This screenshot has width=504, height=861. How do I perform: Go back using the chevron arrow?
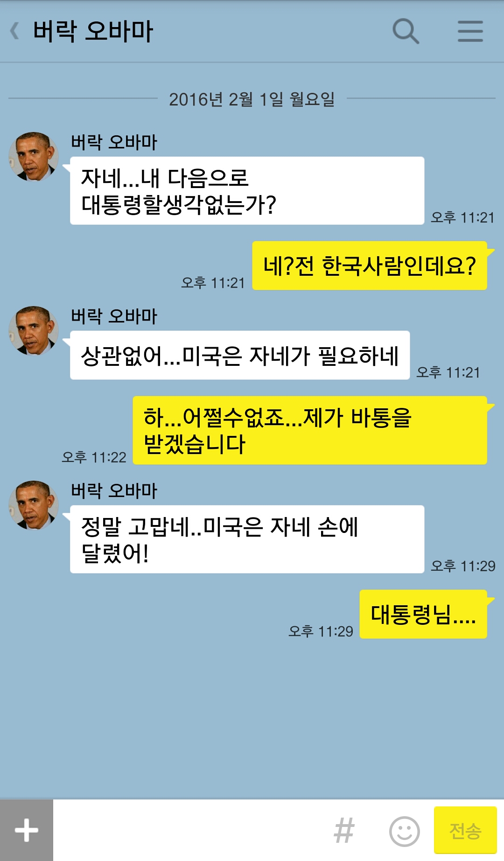[x=15, y=31]
